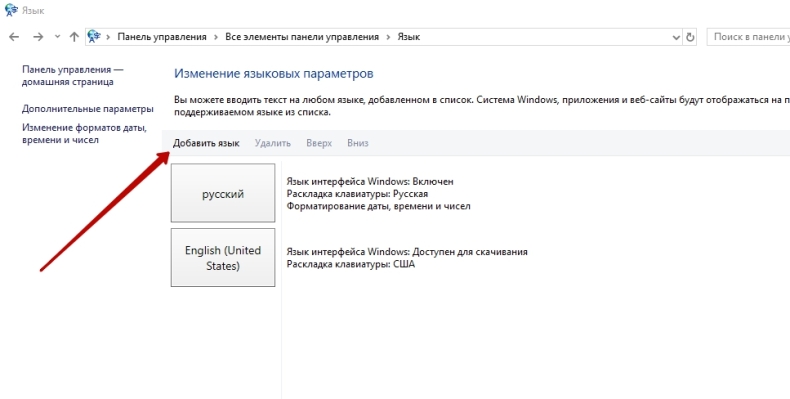Click text Раскладка клавиатуры: США
This screenshot has width=790, height=399.
[x=351, y=264]
